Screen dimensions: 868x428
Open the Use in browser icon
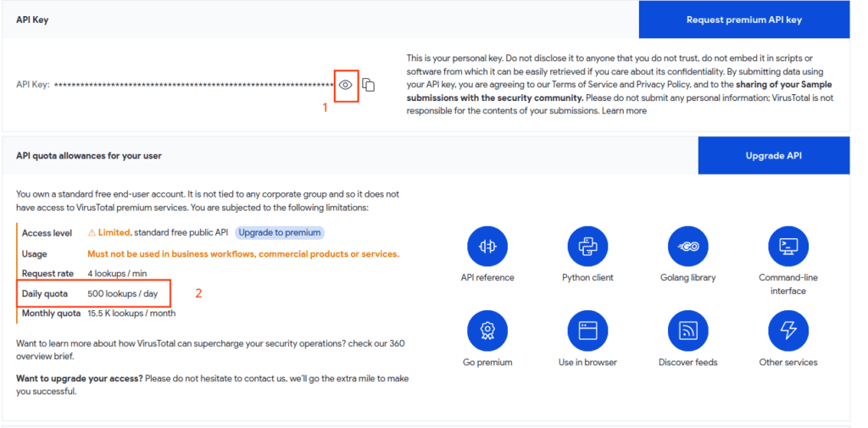click(587, 331)
